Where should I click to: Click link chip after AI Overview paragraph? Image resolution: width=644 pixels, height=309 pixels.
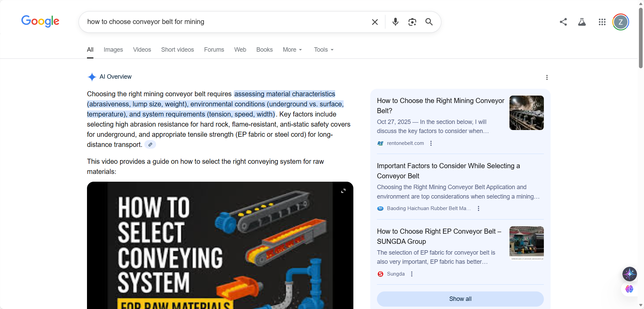click(150, 145)
